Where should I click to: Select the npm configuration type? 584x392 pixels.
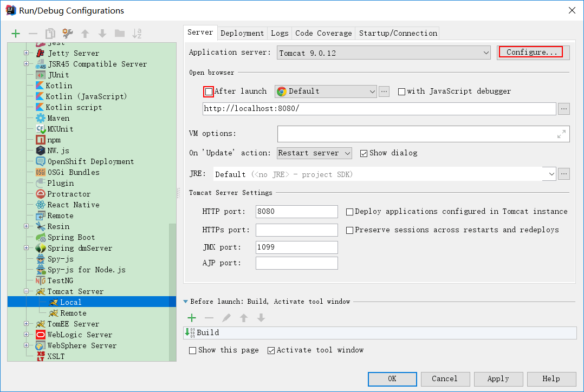[x=48, y=140]
